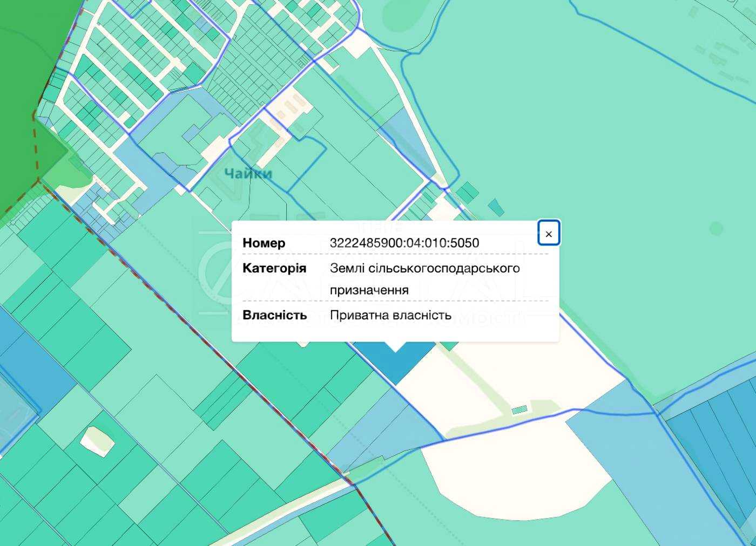Viewport: 756px width, 546px height.
Task: Click the Номер label in popup
Action: coord(264,243)
